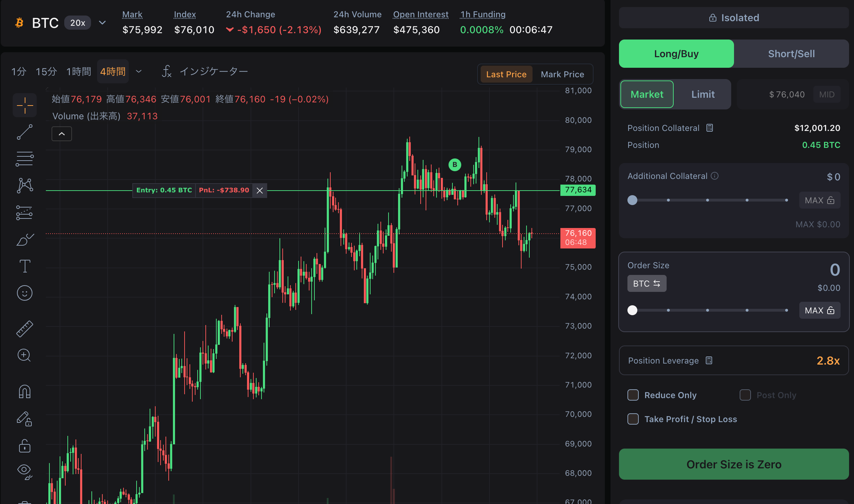
Task: Close the entry position line label
Action: [260, 191]
